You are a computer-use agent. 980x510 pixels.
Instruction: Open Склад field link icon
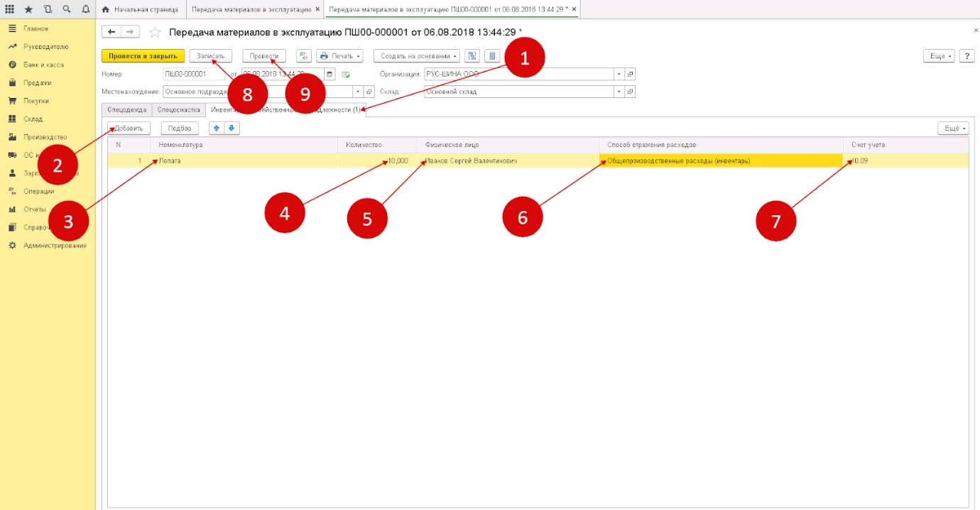pos(630,92)
